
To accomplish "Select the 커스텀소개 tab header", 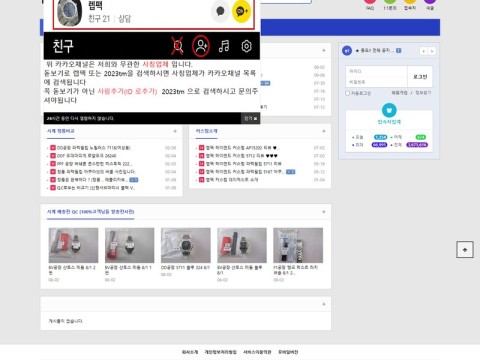I will point(206,131).
